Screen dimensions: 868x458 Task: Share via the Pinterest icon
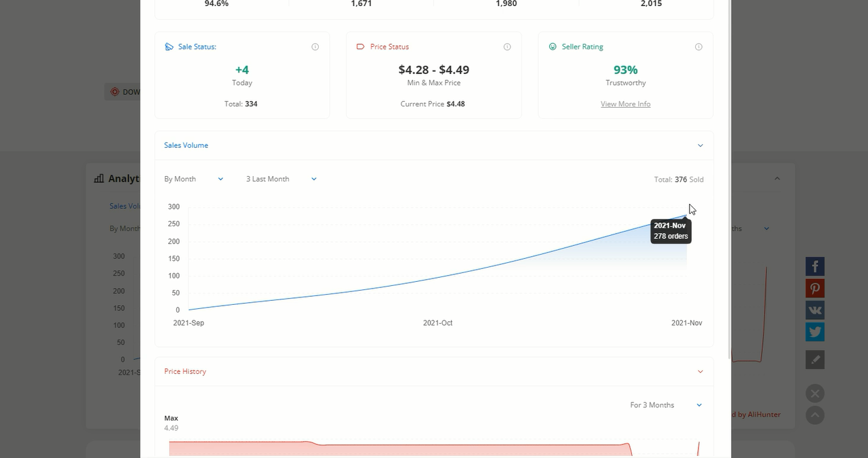814,289
